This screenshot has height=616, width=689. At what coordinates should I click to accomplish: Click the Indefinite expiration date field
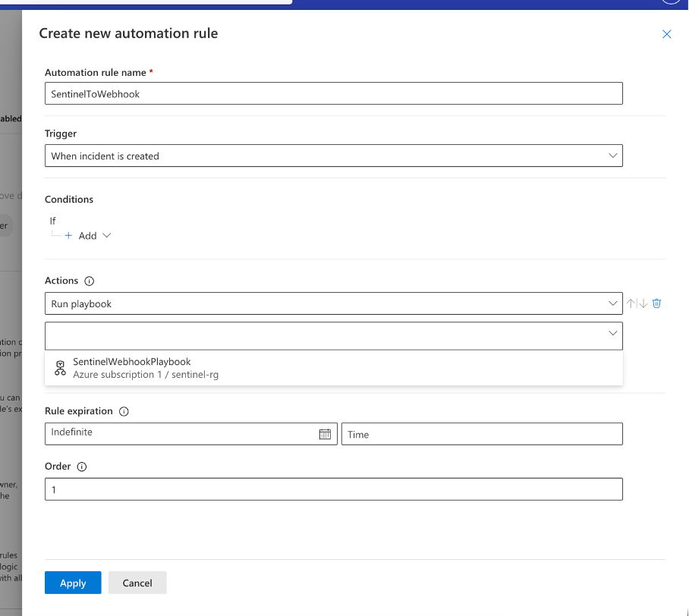pyautogui.click(x=182, y=434)
